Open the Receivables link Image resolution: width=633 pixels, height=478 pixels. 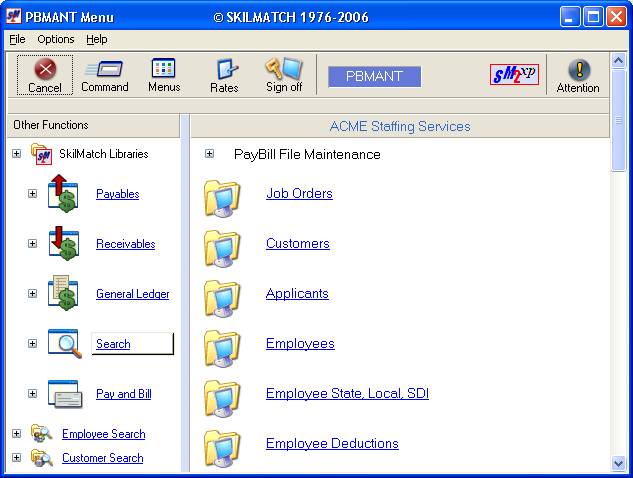point(126,244)
